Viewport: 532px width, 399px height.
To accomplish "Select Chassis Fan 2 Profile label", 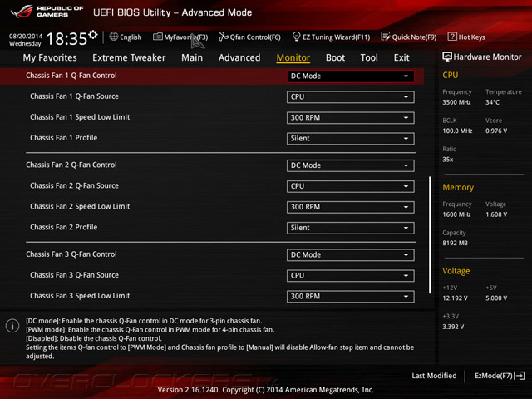I will (x=63, y=227).
